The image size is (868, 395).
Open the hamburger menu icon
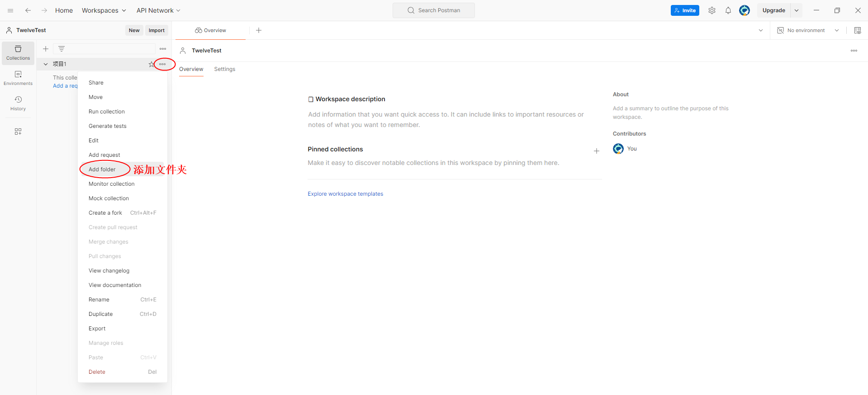(x=10, y=10)
